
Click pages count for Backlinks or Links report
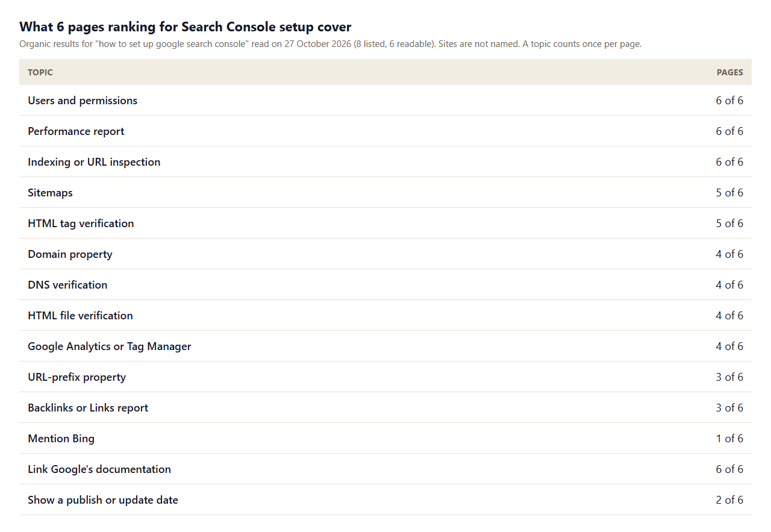coord(729,408)
